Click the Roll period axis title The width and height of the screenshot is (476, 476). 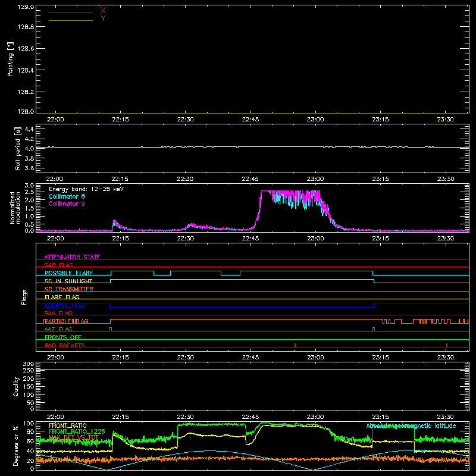coord(18,148)
